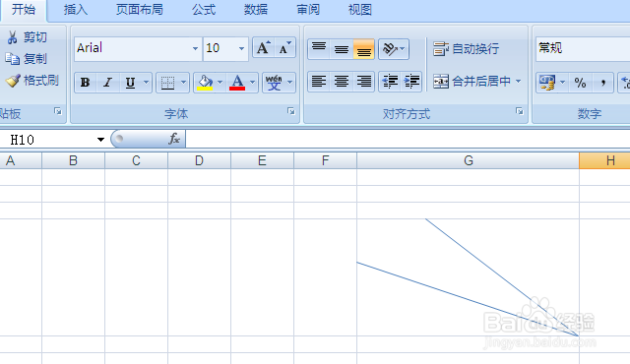
Task: Click accounting number format icon
Action: pyautogui.click(x=547, y=83)
